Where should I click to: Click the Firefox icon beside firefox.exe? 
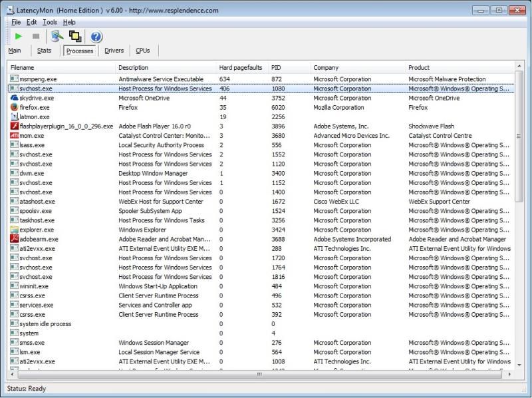pos(15,107)
